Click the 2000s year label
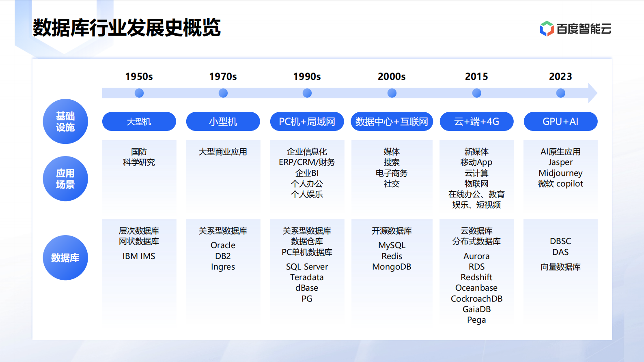Image resolution: width=644 pixels, height=362 pixels. point(392,77)
